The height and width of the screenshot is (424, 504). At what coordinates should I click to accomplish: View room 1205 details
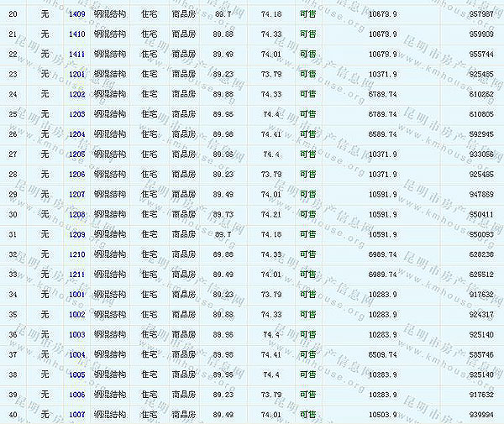click(x=76, y=154)
